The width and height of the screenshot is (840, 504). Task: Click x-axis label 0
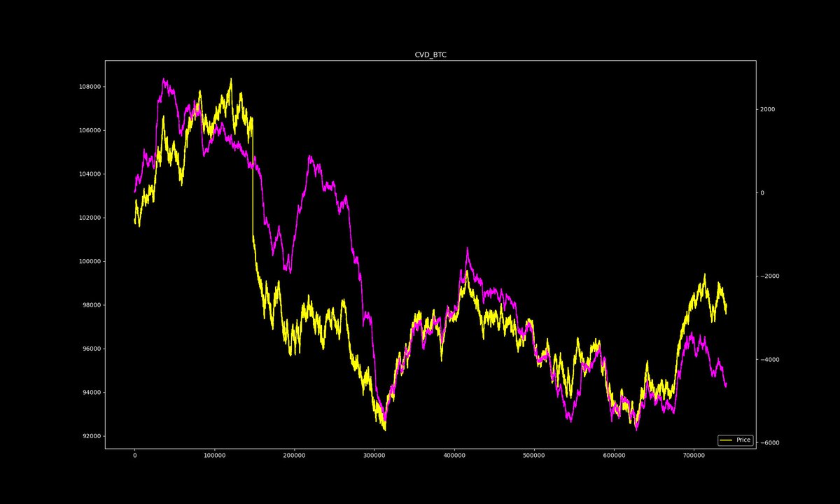(x=135, y=456)
